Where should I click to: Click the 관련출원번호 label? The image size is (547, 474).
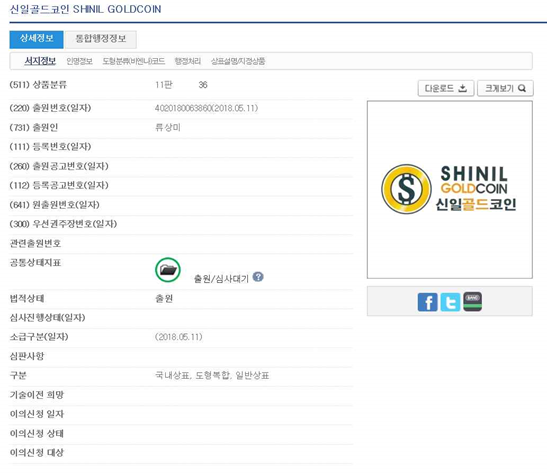click(x=35, y=243)
